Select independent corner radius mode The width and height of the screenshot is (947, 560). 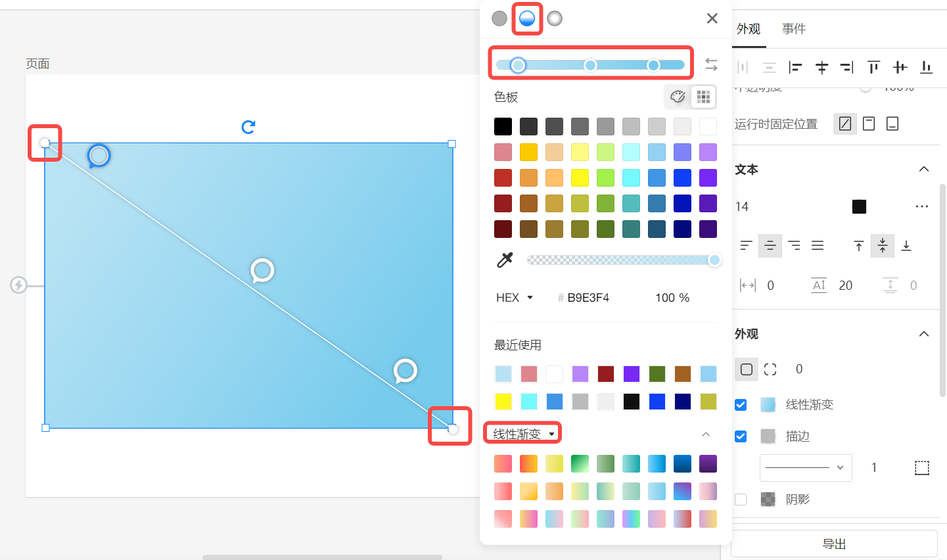(x=770, y=369)
